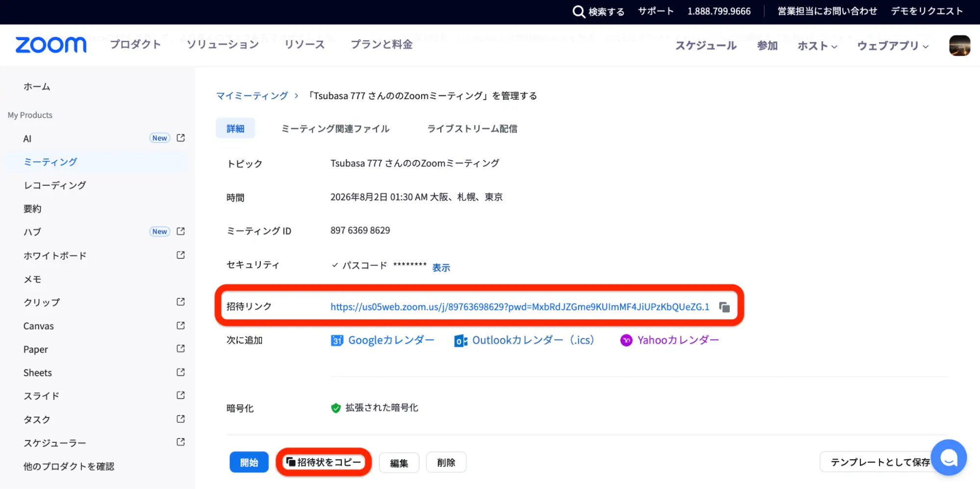This screenshot has width=980, height=489.
Task: Click テンプレートとして保存 button
Action: pos(880,462)
